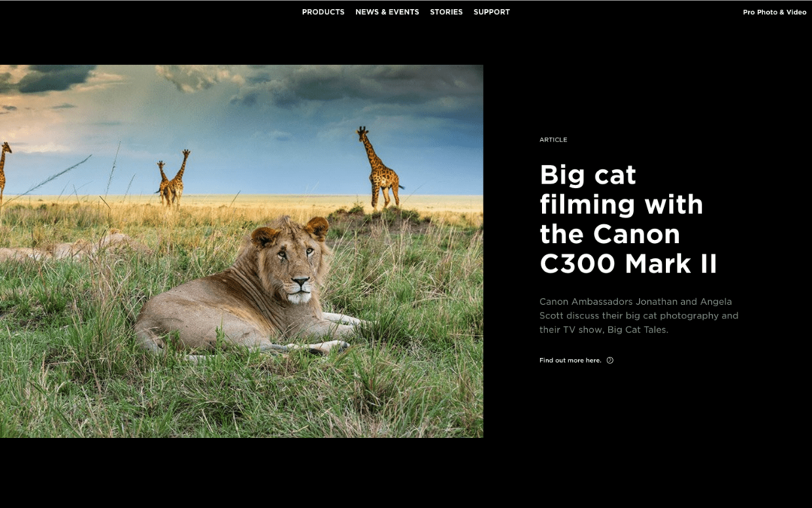
Task: Open the SUPPORT menu item
Action: click(492, 12)
